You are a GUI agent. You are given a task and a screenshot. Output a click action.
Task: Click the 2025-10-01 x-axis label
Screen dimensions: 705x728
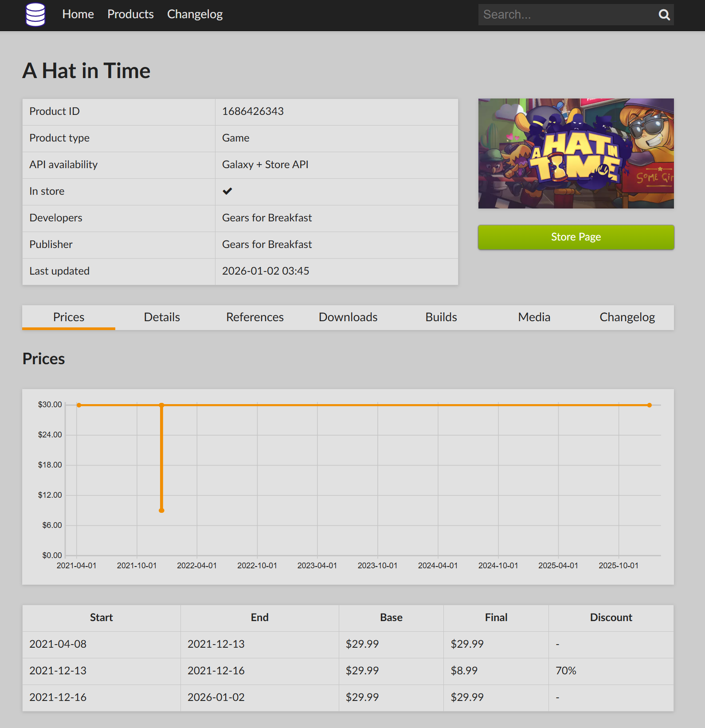coord(619,566)
